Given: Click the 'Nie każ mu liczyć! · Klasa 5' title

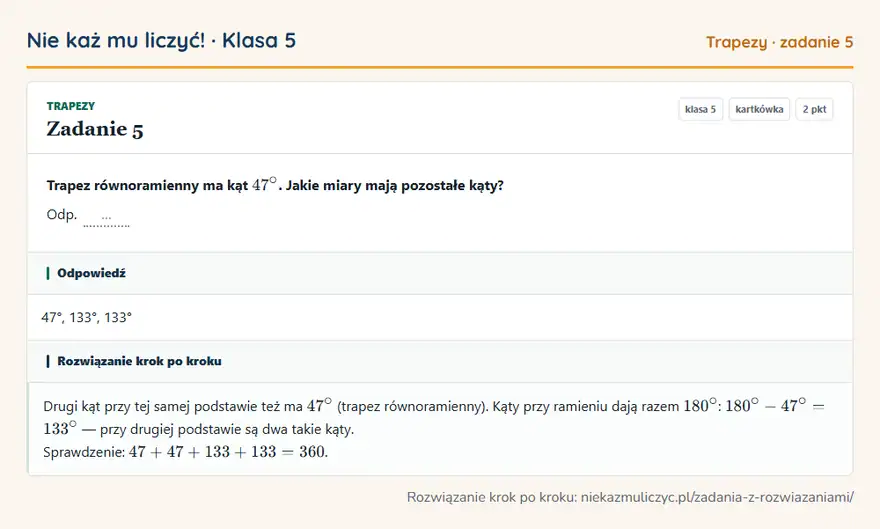Looking at the screenshot, I should (x=161, y=40).
